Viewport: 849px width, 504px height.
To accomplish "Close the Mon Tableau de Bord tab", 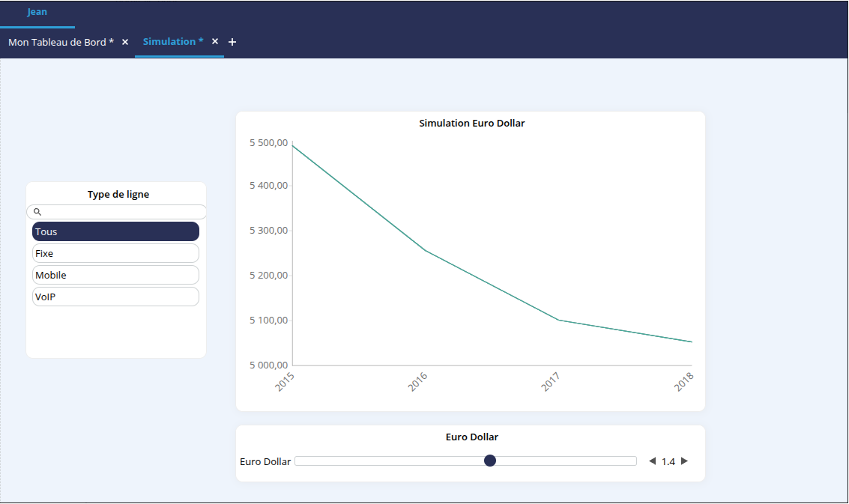I will pyautogui.click(x=124, y=42).
